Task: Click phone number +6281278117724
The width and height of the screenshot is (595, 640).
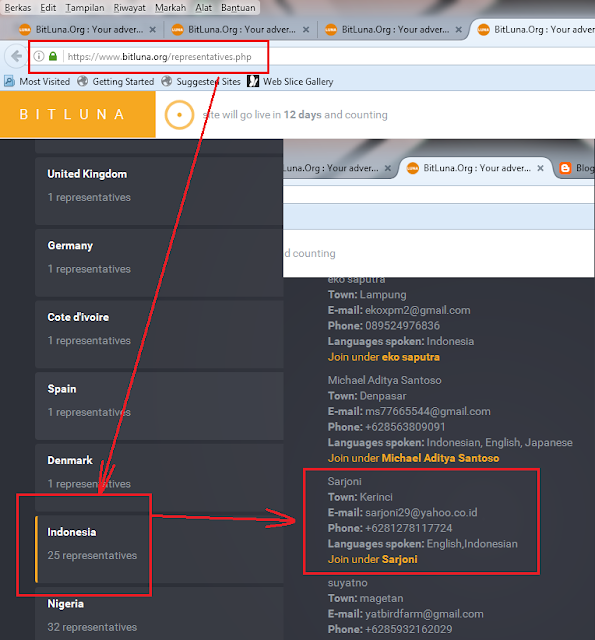Action: (x=409, y=528)
